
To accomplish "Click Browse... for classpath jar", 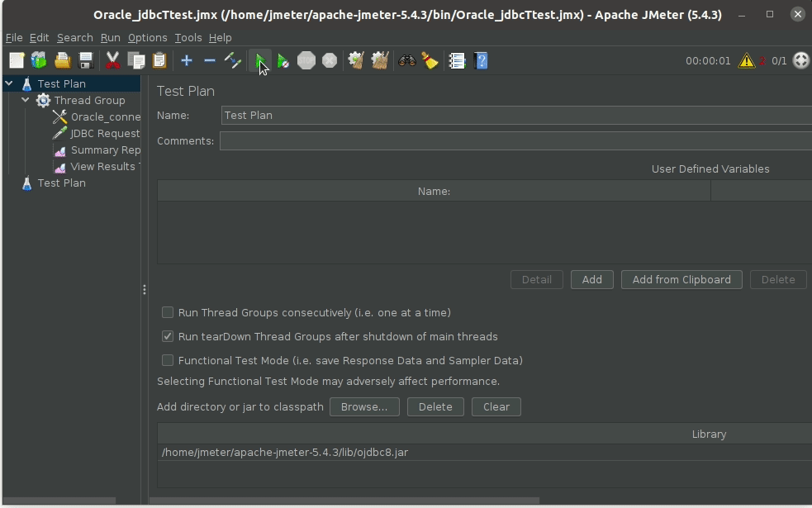I will tap(364, 407).
